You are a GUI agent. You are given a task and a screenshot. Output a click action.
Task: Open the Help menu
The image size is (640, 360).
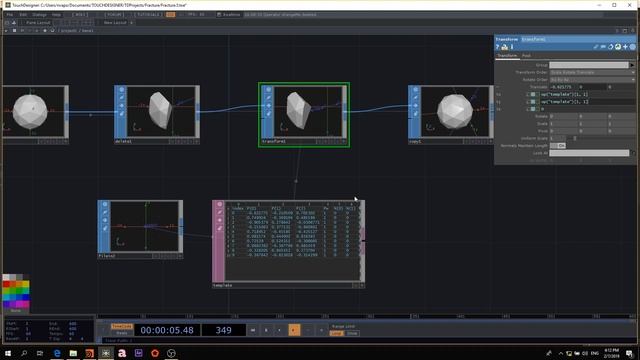pyautogui.click(x=56, y=15)
